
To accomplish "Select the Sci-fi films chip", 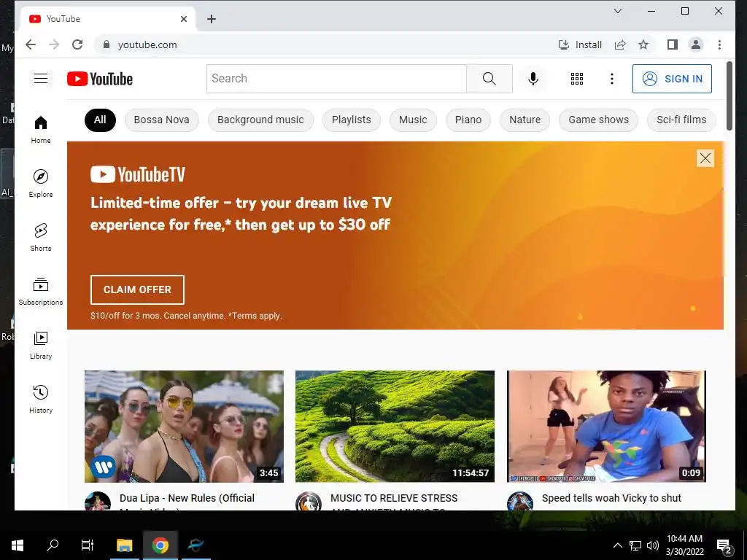I will (682, 120).
